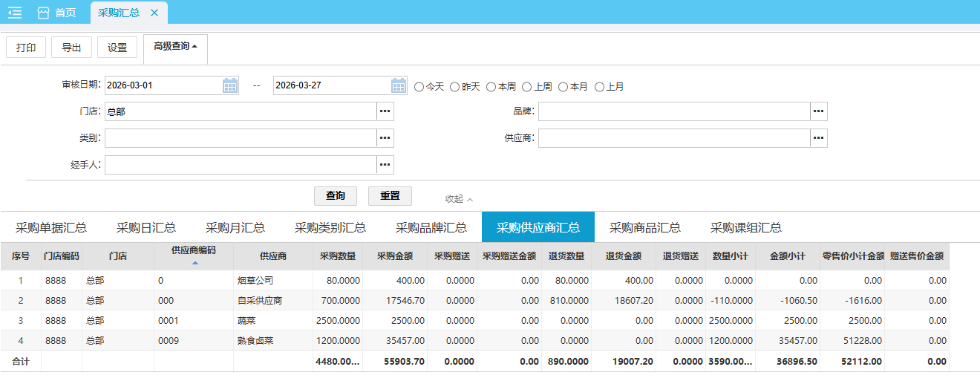The width and height of the screenshot is (980, 384).
Task: Switch to the 采购商品汇总 tab
Action: click(644, 227)
